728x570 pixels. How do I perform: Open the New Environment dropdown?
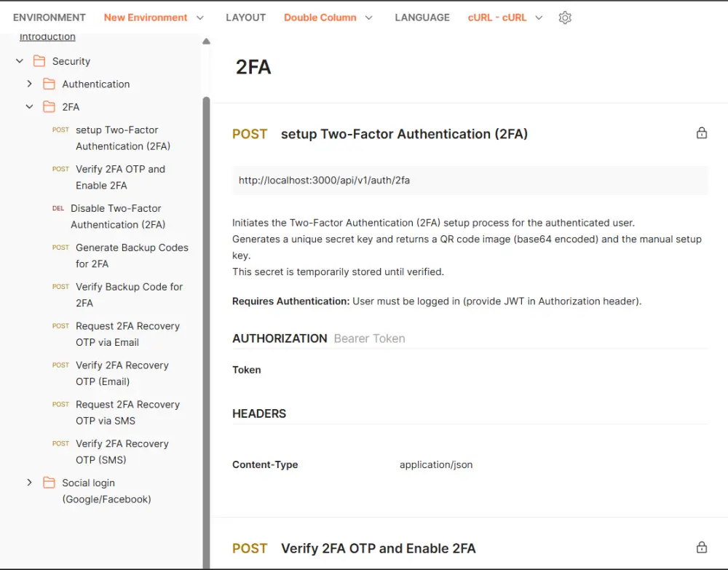pos(154,17)
